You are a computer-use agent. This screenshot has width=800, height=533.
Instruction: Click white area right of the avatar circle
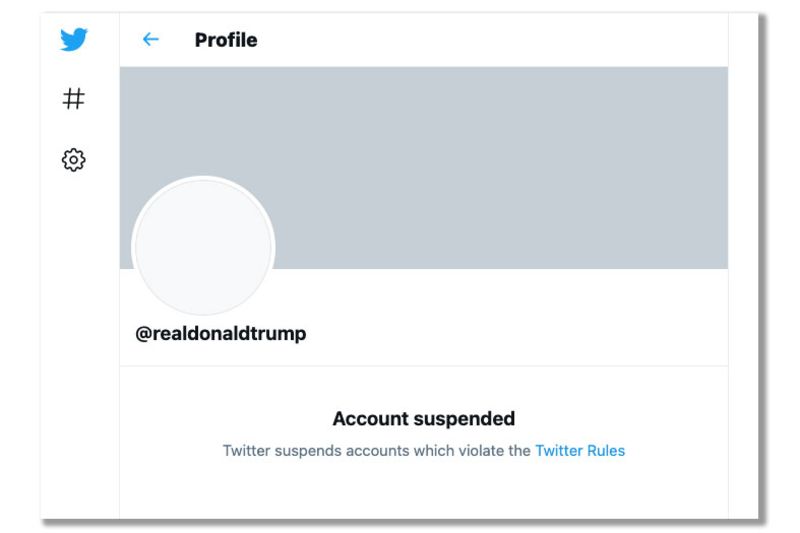[x=500, y=310]
